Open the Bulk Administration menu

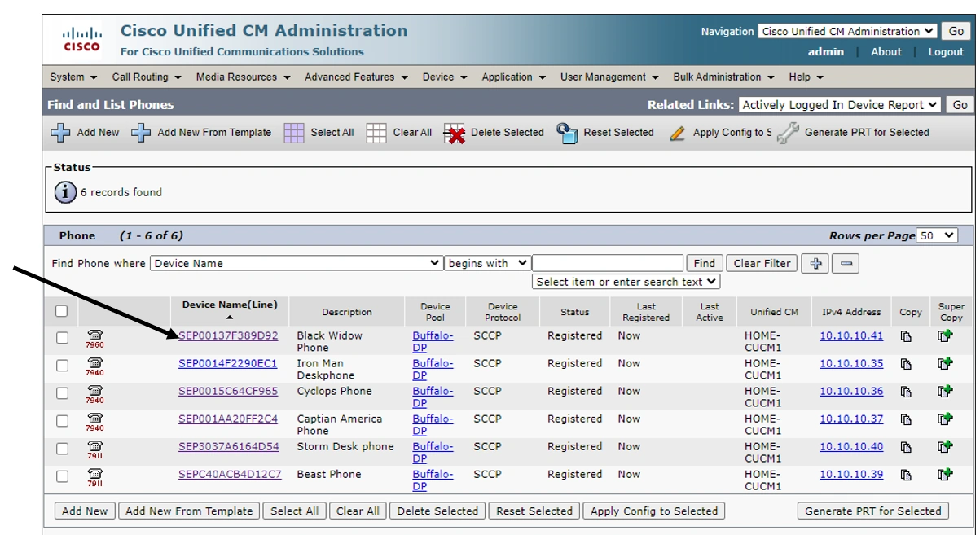pos(723,77)
